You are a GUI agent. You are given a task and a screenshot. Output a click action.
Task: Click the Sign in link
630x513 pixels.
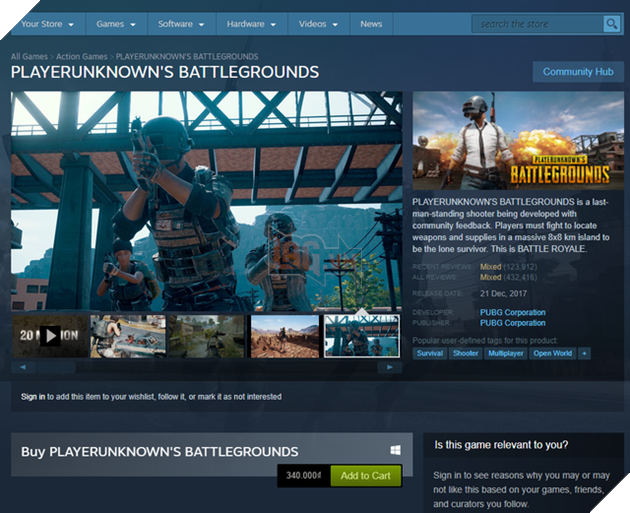pyautogui.click(x=33, y=397)
